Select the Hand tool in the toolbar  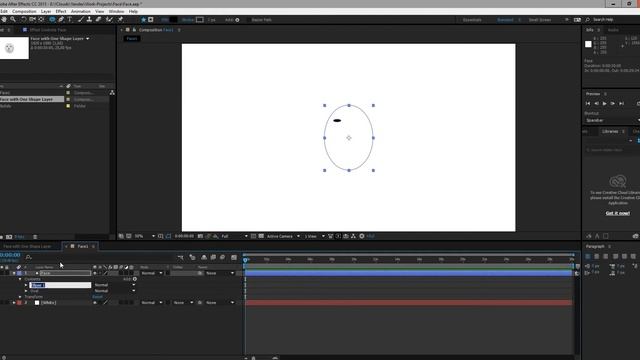(4, 19)
